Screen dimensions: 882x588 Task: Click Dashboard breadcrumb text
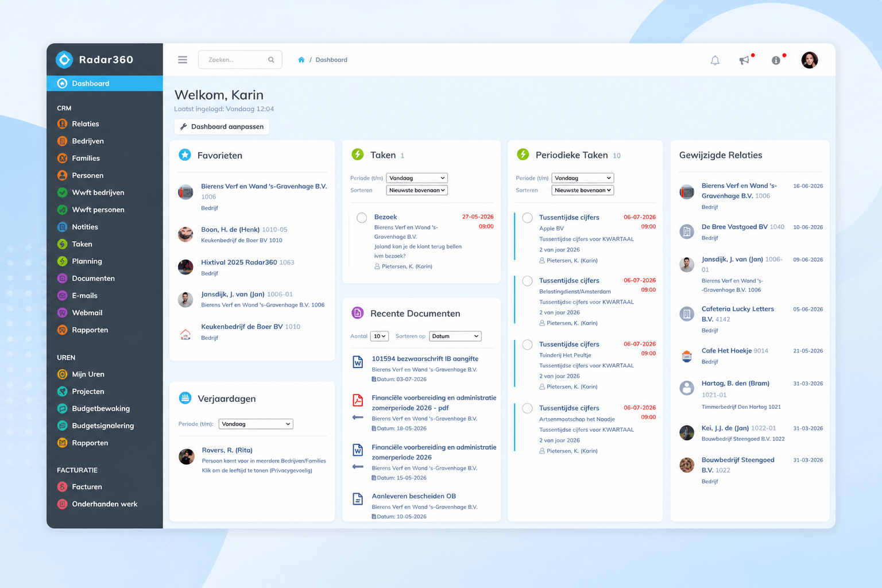point(331,60)
